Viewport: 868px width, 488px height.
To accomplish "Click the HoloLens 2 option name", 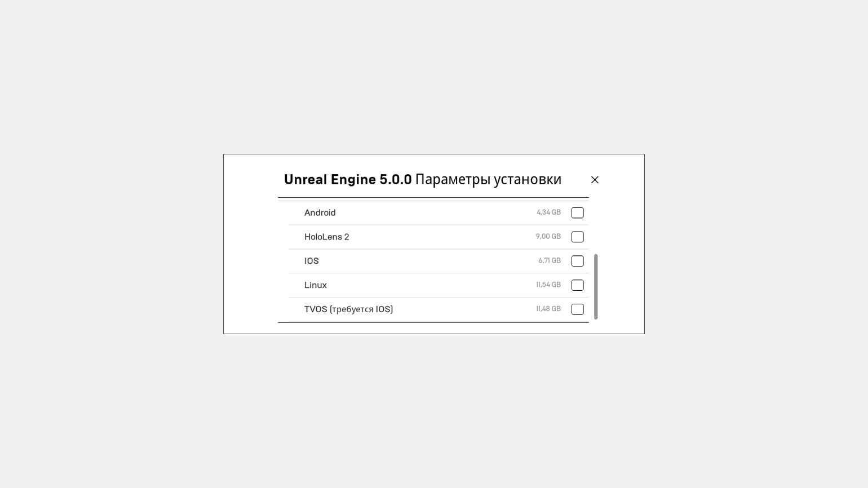I will [326, 237].
